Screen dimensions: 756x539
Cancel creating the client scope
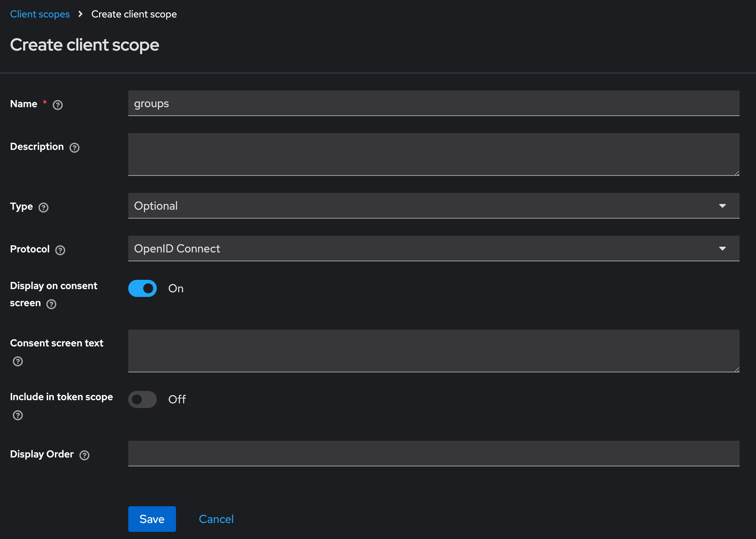[216, 519]
